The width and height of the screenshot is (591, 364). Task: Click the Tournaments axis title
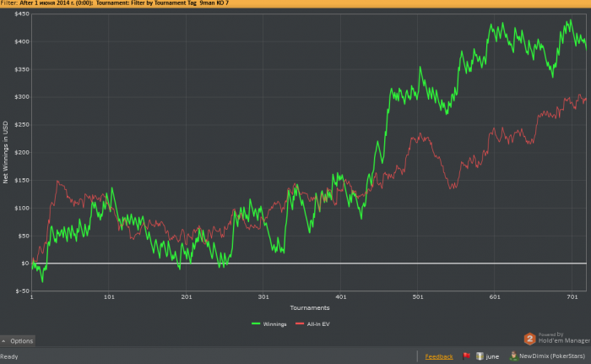click(310, 307)
